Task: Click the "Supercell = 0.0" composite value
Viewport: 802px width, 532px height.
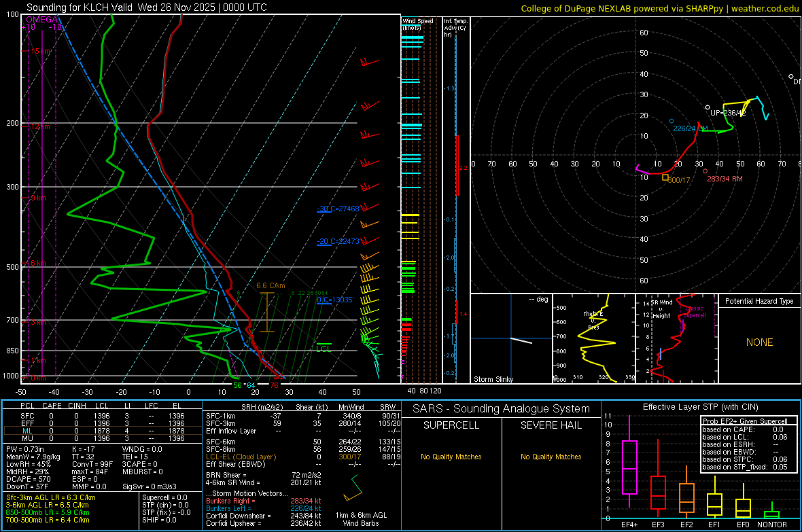Action: coord(164,497)
